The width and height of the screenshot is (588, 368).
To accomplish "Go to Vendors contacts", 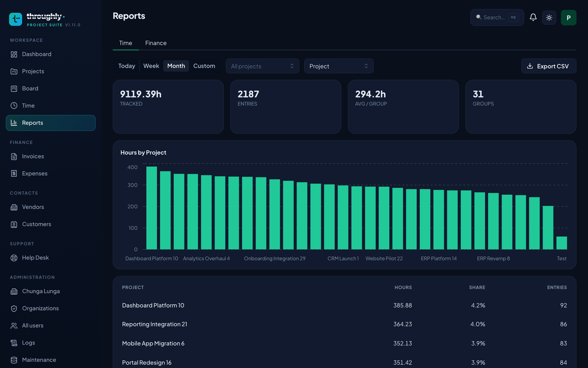I will (x=51, y=207).
